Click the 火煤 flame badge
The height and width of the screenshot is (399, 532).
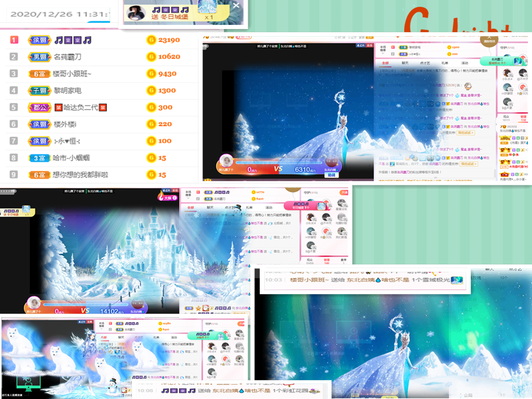click(168, 197)
